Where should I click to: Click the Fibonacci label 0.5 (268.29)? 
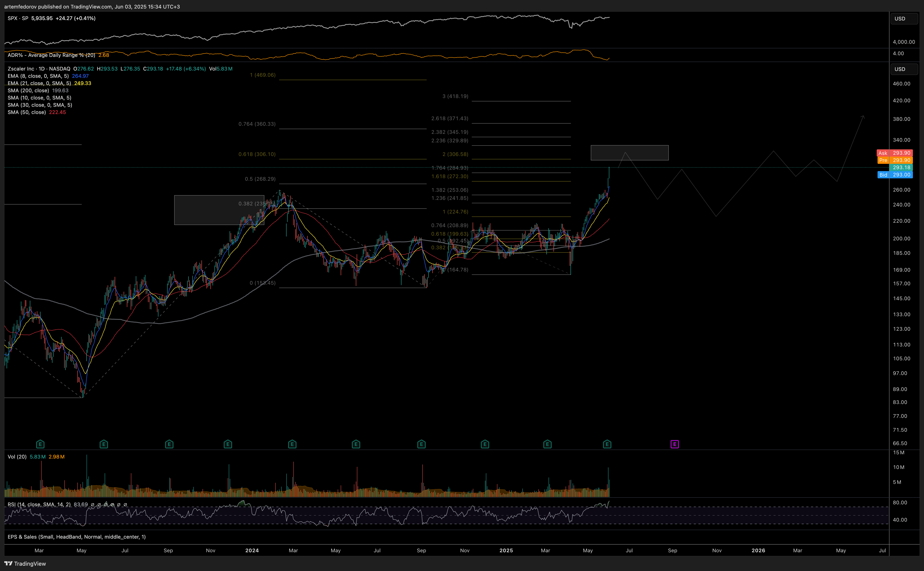point(260,179)
